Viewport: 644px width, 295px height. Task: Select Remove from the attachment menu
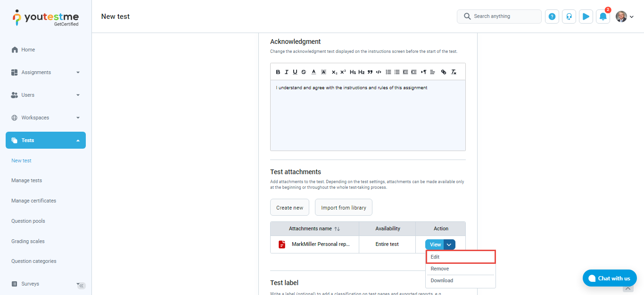coord(461,269)
